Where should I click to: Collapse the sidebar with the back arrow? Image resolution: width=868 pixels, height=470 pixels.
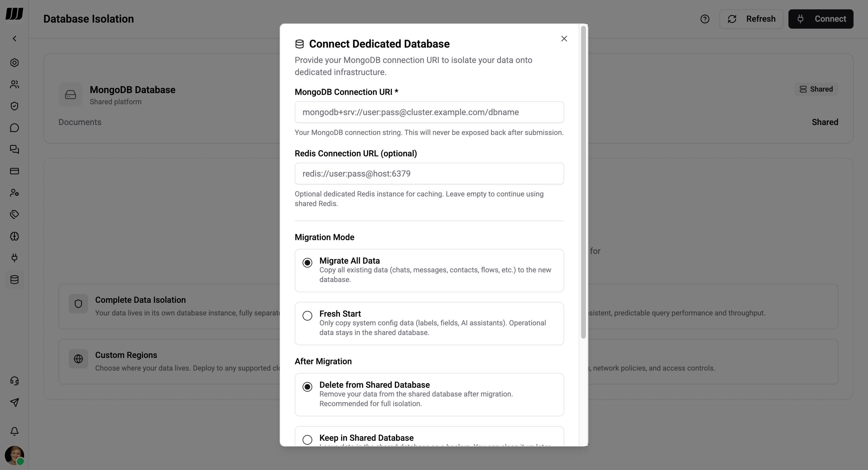pyautogui.click(x=14, y=38)
